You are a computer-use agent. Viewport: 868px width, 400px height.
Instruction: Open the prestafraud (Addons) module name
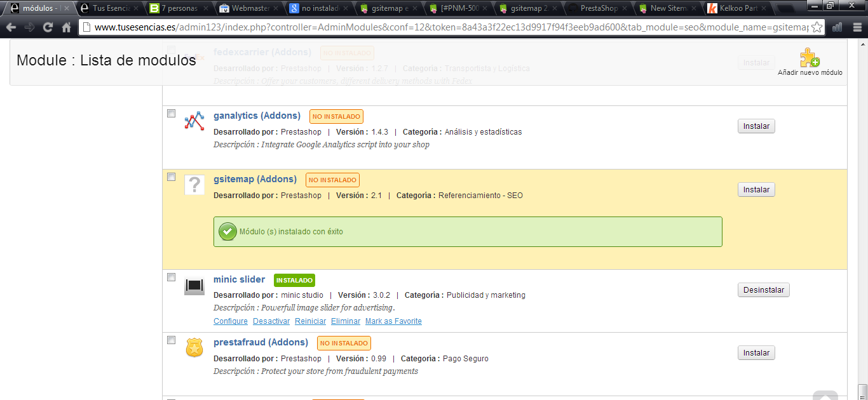pyautogui.click(x=261, y=342)
